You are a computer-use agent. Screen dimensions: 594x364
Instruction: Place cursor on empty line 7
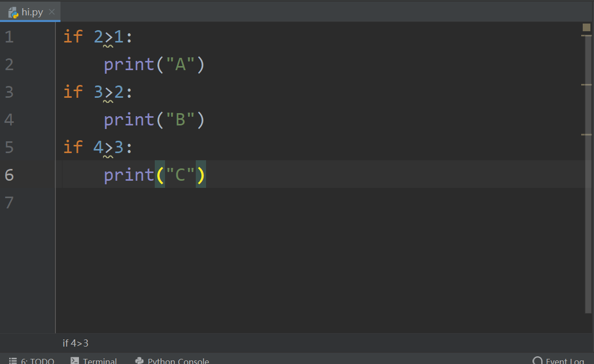click(205, 203)
